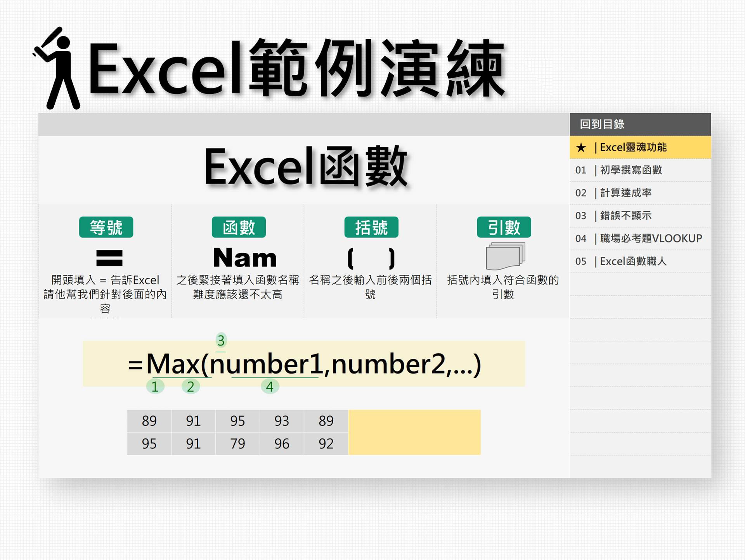Click the green 引數 label button
Screen dimensions: 745x560
504,227
